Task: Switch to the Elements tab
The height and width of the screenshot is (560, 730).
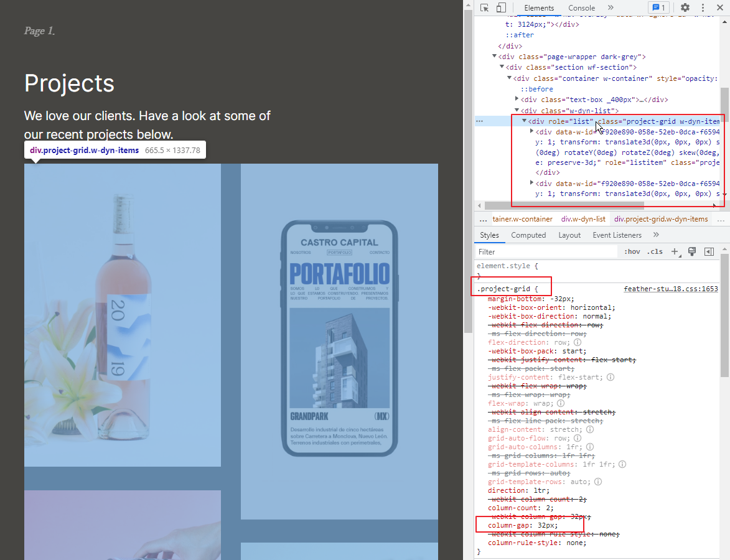Action: (x=539, y=8)
